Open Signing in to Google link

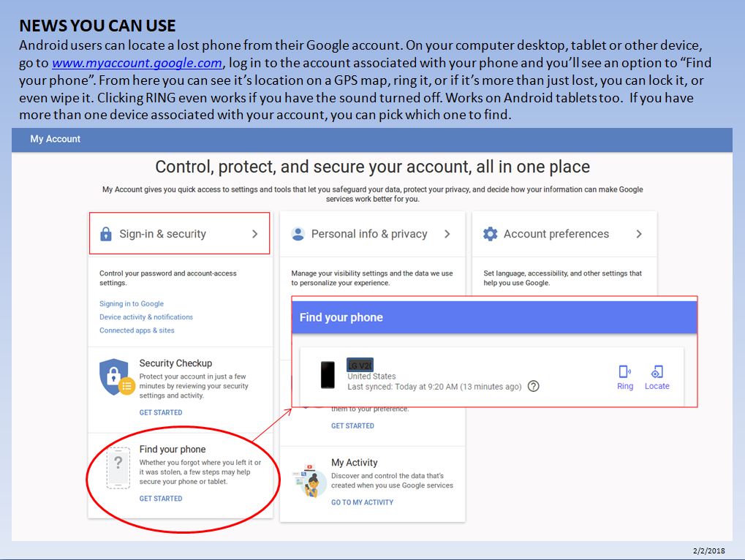(132, 303)
